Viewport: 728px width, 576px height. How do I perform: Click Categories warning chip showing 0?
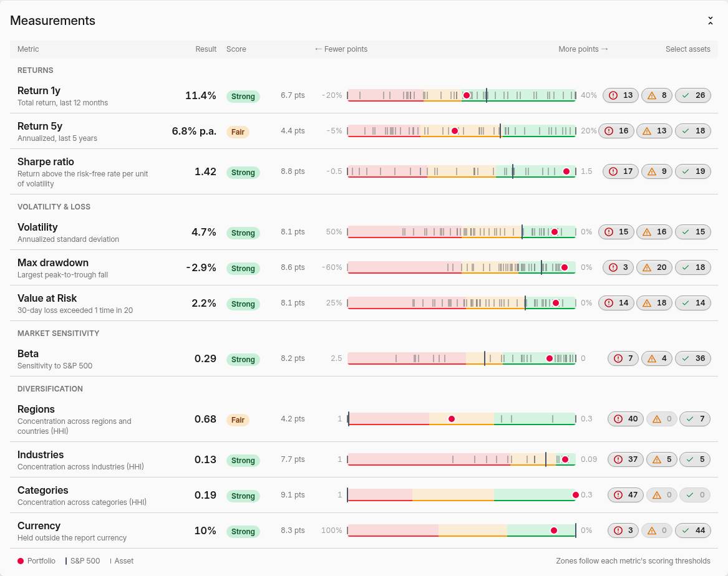[x=661, y=495]
